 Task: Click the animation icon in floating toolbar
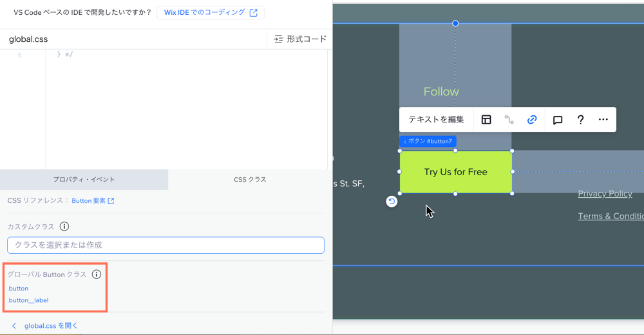point(509,120)
